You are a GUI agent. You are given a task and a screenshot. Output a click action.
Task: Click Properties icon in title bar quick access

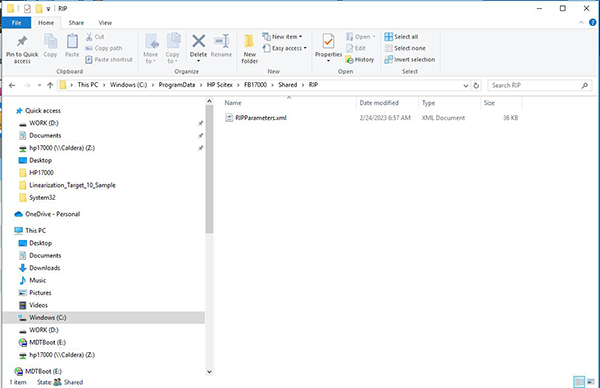point(27,8)
